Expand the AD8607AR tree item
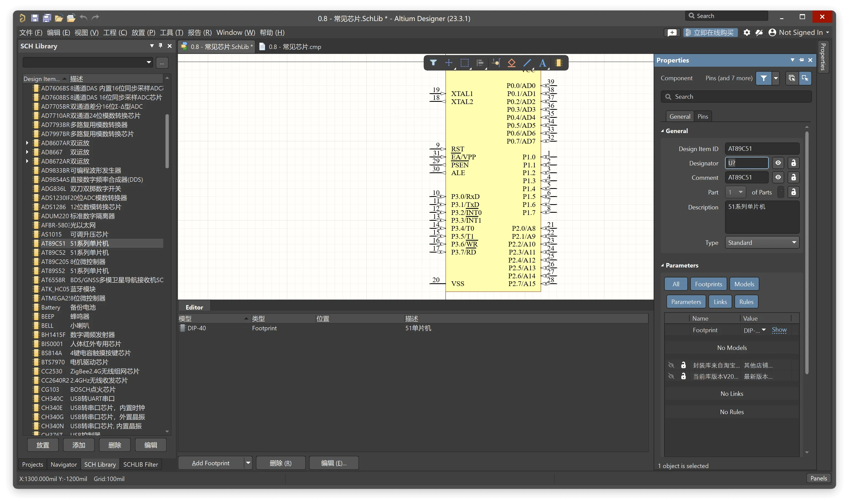 (27, 143)
